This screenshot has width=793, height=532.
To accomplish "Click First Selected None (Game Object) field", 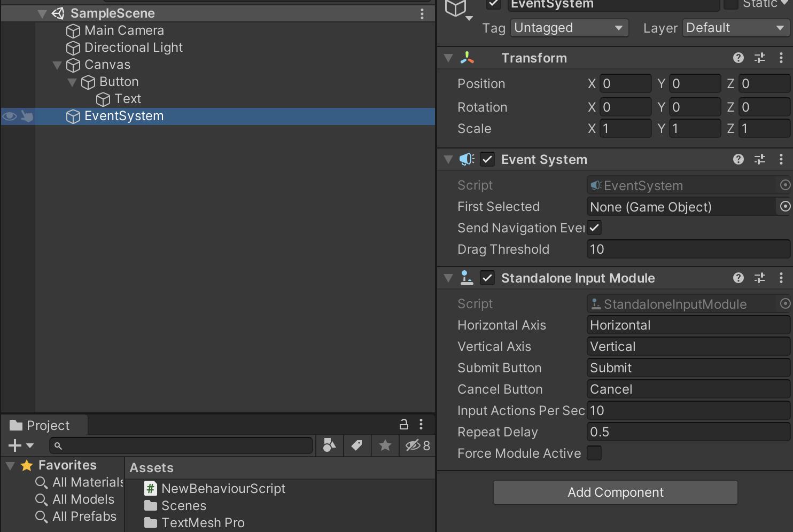I will (x=681, y=207).
